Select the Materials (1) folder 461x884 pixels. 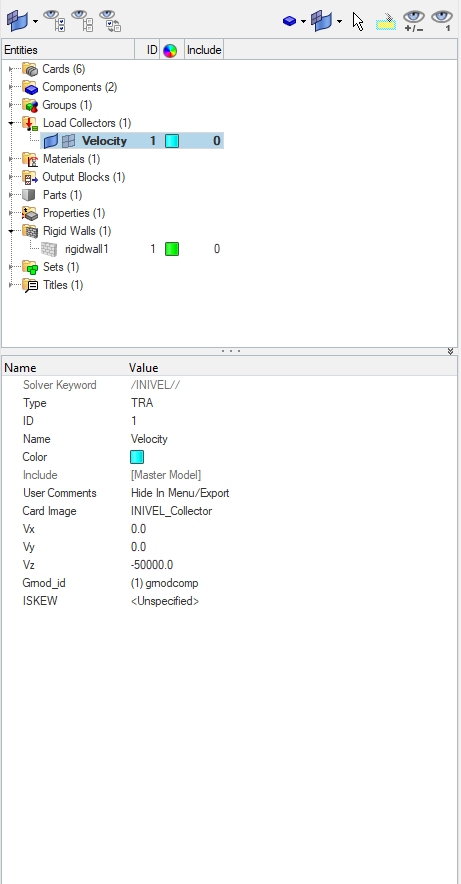[72, 159]
